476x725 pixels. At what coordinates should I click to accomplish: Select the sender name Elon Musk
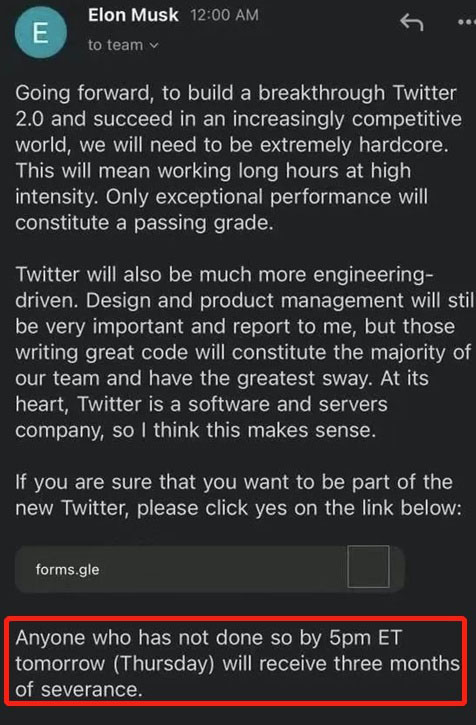pyautogui.click(x=133, y=15)
